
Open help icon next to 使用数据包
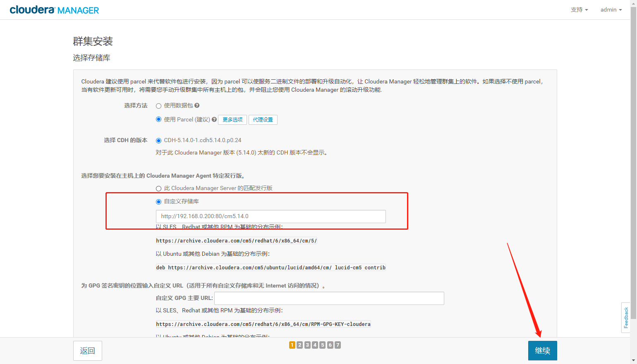tap(197, 105)
